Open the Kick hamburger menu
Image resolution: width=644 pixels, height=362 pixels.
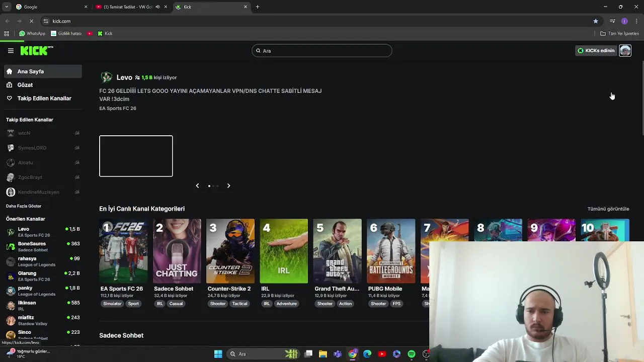pyautogui.click(x=11, y=51)
